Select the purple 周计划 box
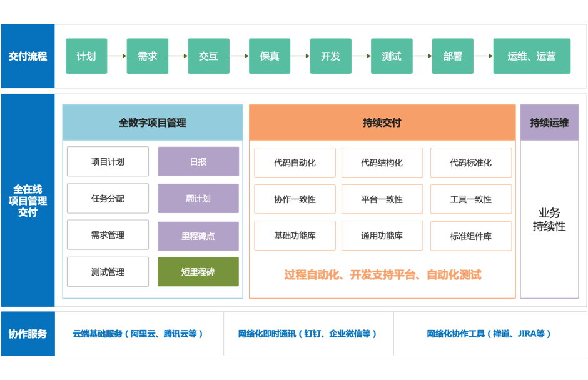The image size is (588, 380). click(x=198, y=198)
